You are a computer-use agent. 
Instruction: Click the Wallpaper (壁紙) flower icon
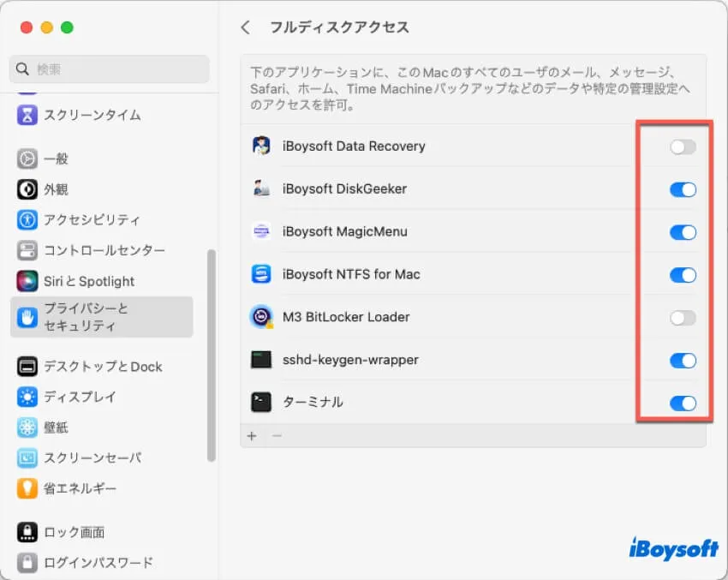[x=27, y=428]
